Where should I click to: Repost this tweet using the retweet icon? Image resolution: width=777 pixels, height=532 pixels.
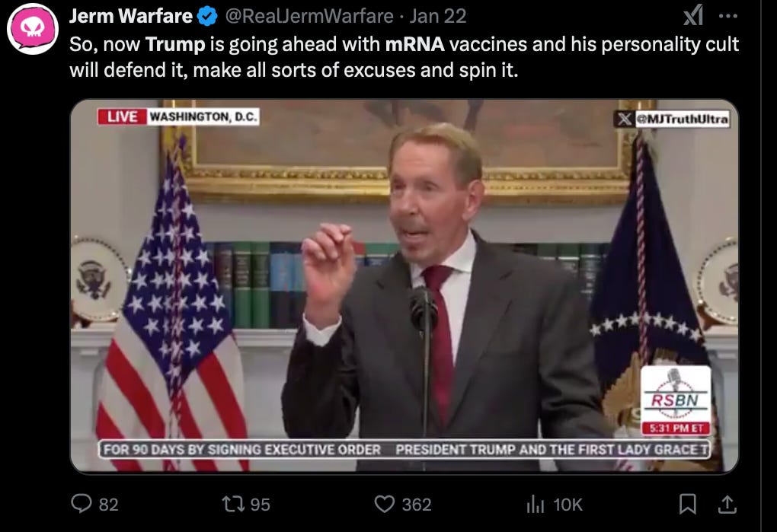click(233, 504)
